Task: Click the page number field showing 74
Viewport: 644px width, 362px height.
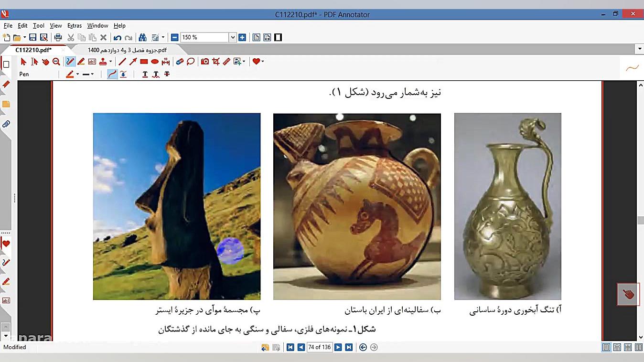Action: (x=319, y=347)
